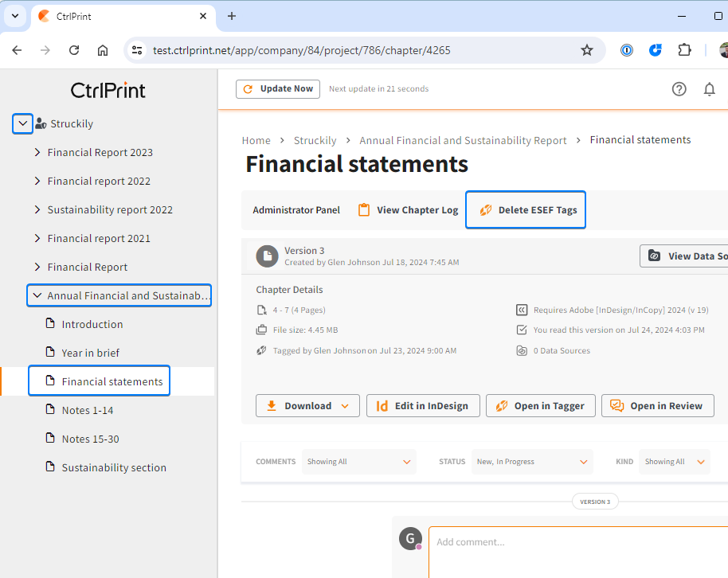Click the Struckily company name in sidebar
The height and width of the screenshot is (578, 728).
point(72,123)
